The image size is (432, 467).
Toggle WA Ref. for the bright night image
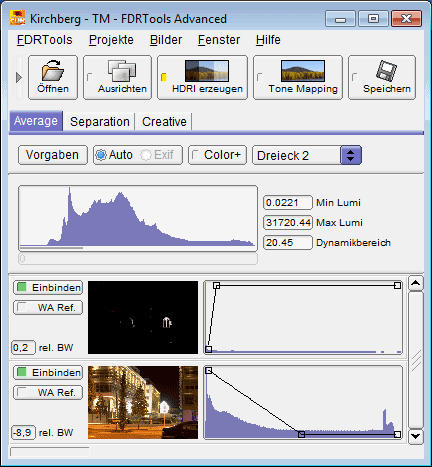[48, 392]
